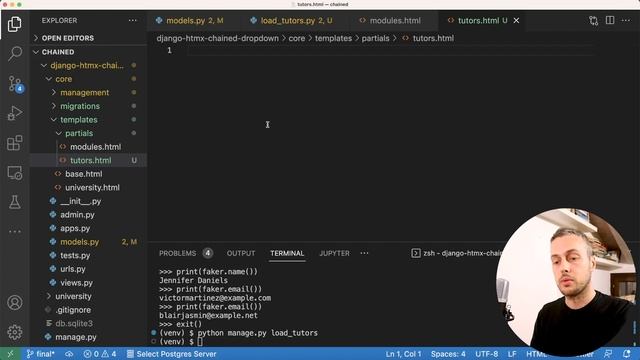Open the Accounts icon

click(x=15, y=302)
